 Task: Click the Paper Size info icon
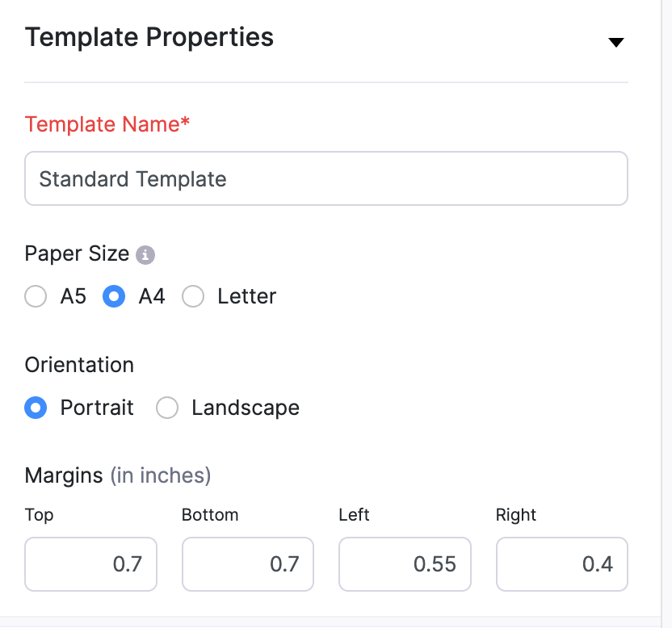(145, 255)
